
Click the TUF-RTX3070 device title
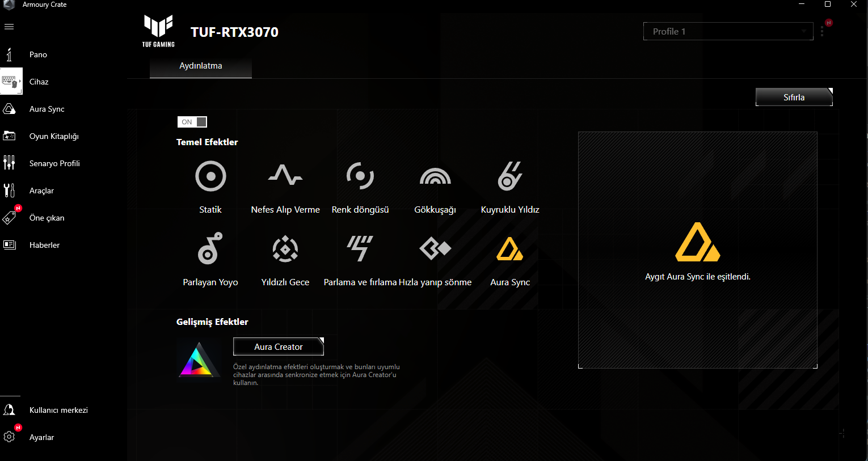234,32
